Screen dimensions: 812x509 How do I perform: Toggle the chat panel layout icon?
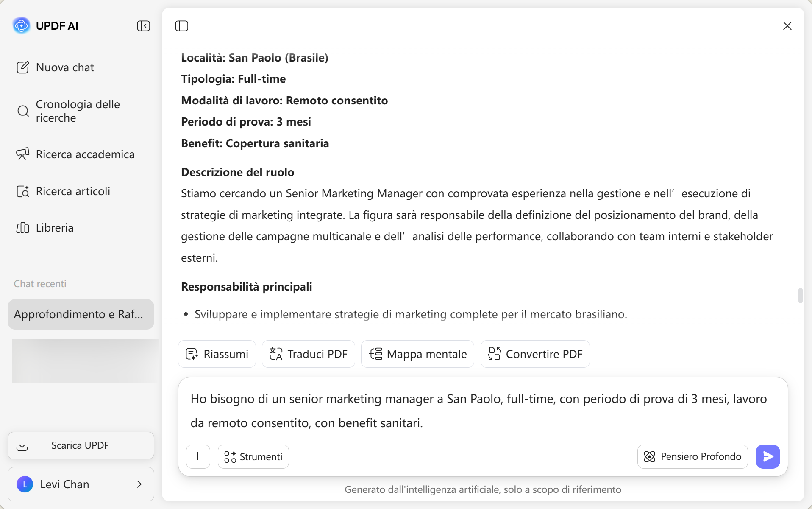tap(182, 26)
